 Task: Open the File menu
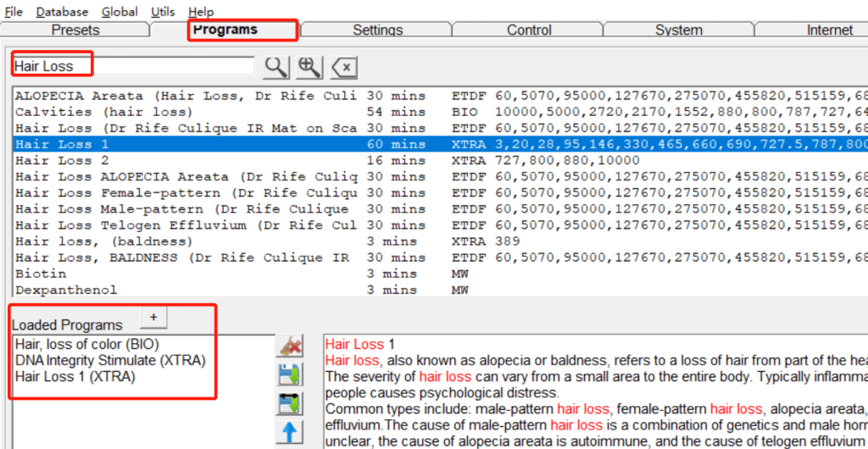pos(14,12)
